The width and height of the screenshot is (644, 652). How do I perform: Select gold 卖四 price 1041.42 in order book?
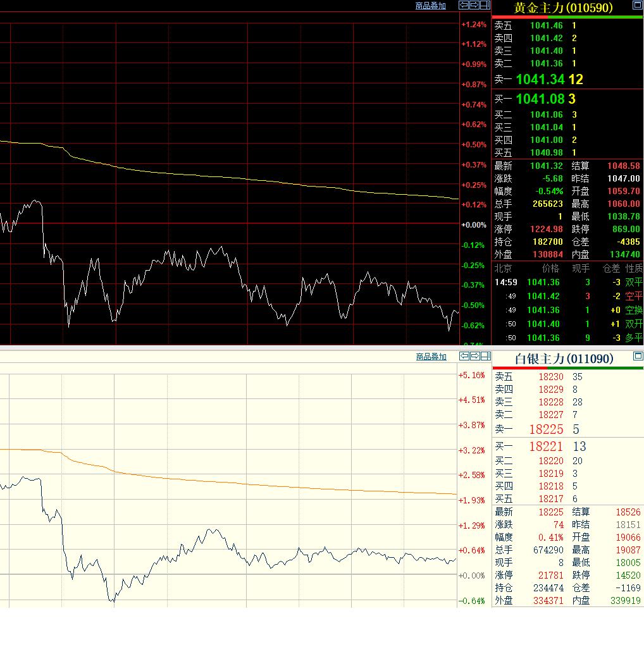pos(546,38)
